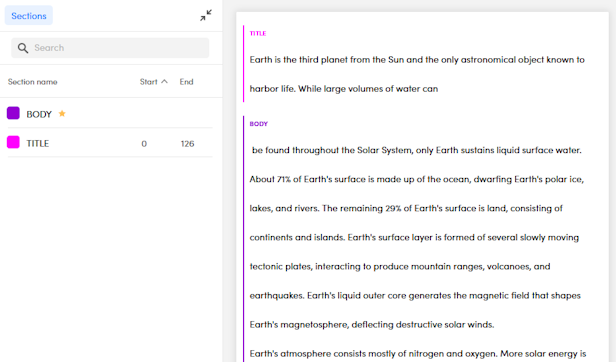The image size is (616, 362).
Task: Click line starting 'About 71% of Earth's surface'
Action: point(417,179)
